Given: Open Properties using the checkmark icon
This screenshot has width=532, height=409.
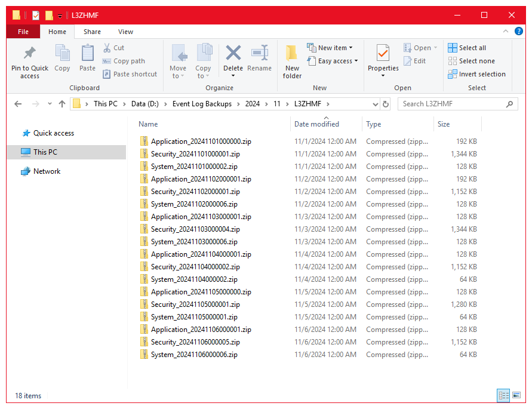Looking at the screenshot, I should [383, 55].
